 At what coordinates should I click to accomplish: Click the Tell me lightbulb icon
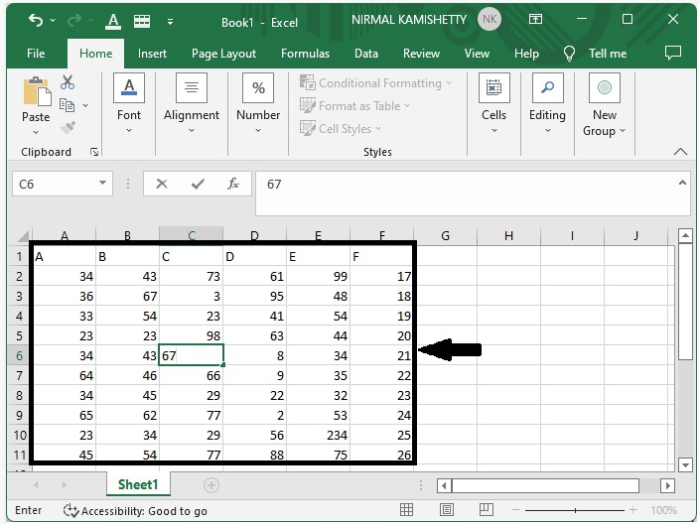click(x=569, y=54)
